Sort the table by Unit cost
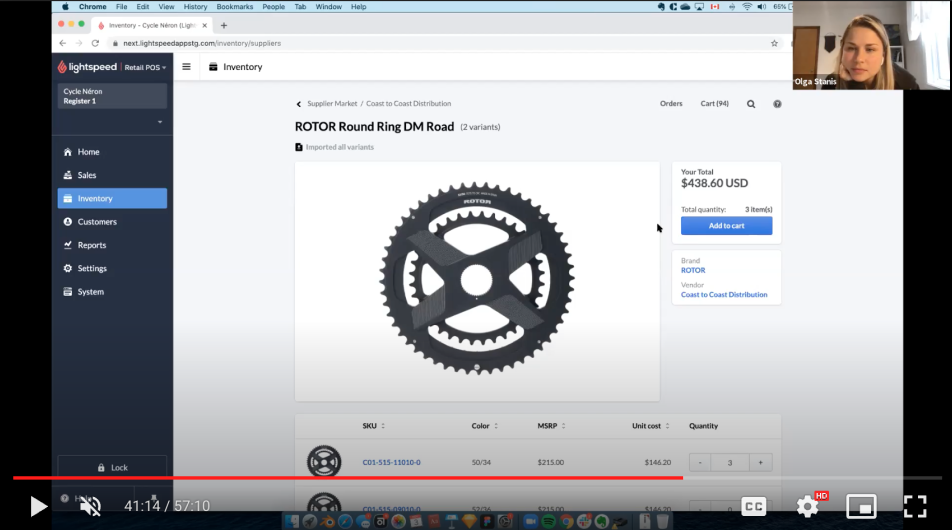This screenshot has width=952, height=530. (650, 426)
